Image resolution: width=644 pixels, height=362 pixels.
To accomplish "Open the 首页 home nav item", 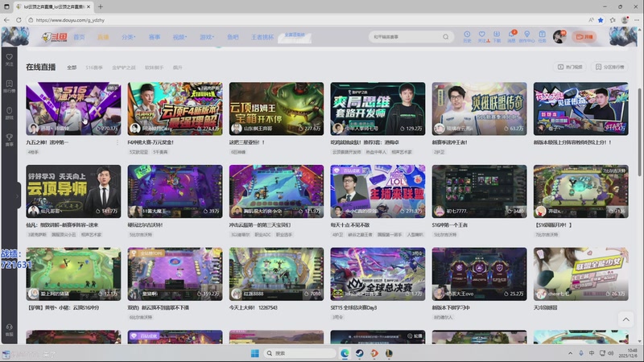I will click(x=79, y=37).
